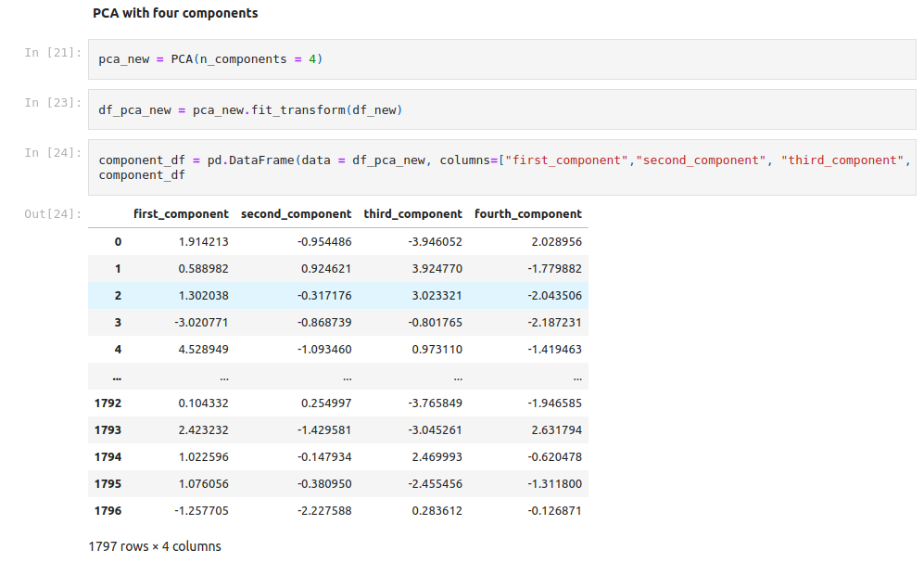Select the fourth_component column header
The height and width of the screenshot is (576, 924).
coord(527,214)
